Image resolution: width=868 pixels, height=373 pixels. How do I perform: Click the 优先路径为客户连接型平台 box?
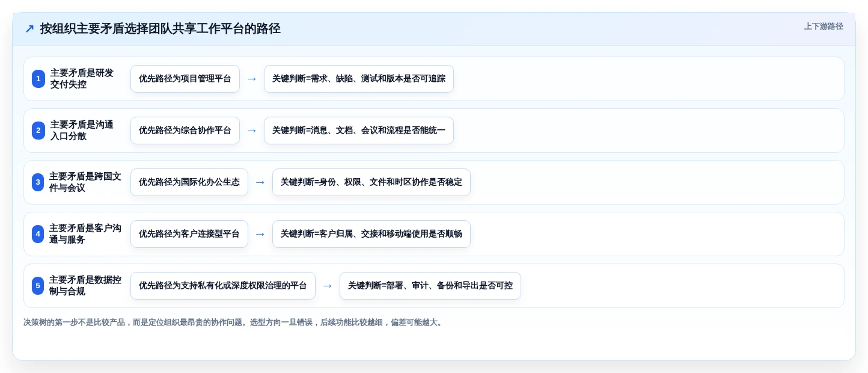189,234
